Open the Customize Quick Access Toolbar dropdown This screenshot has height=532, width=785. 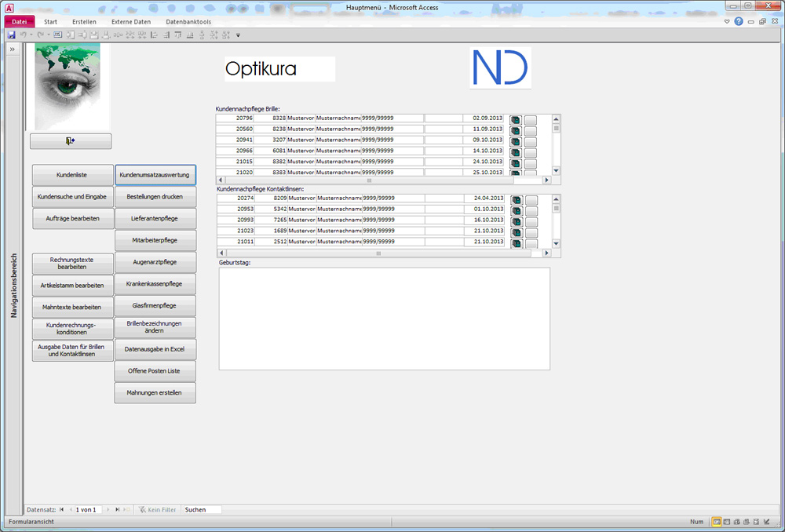pyautogui.click(x=239, y=35)
